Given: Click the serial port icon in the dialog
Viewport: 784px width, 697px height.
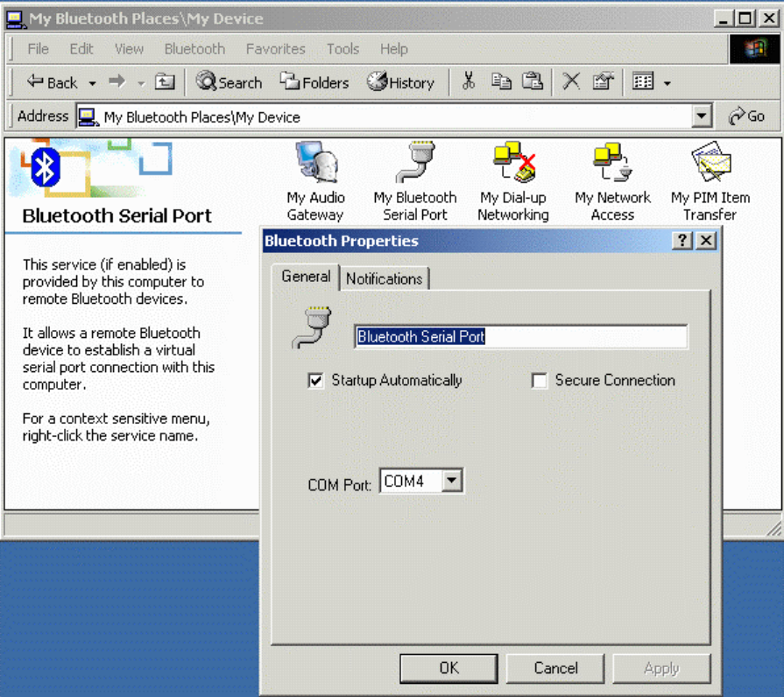Looking at the screenshot, I should 313,327.
